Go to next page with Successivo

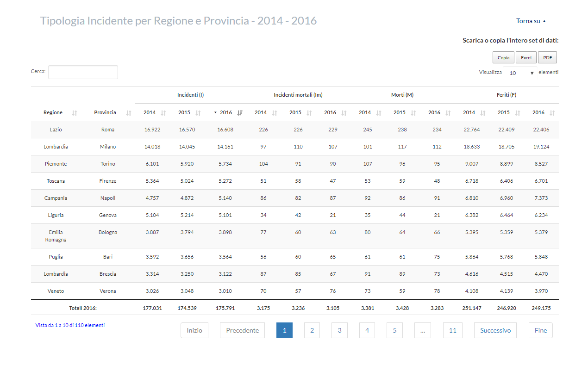click(495, 330)
